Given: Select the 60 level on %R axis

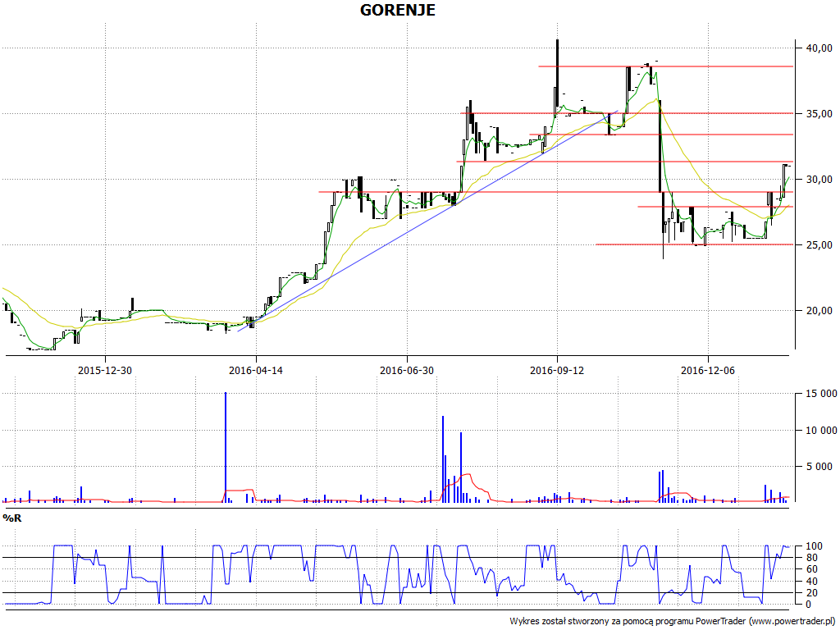Looking at the screenshot, I should [811, 569].
